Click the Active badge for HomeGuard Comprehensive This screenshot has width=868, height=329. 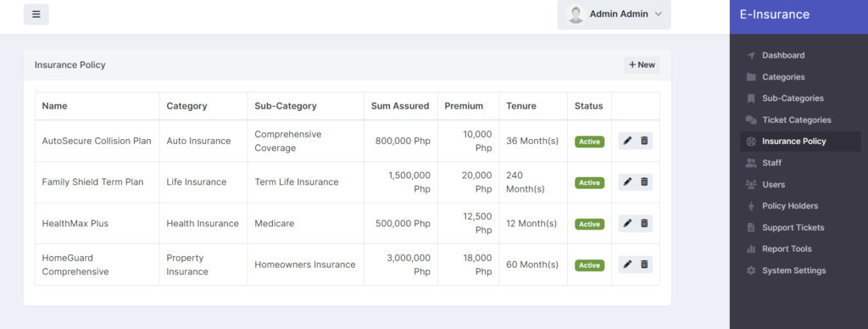click(x=590, y=265)
